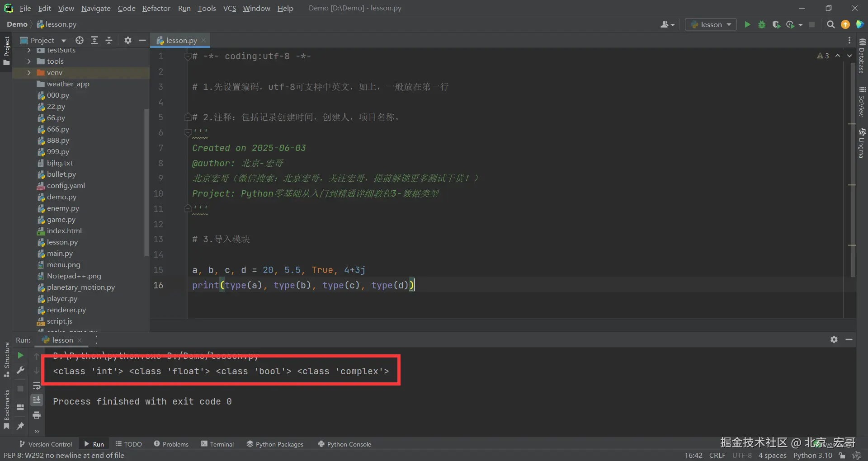Click the 4 spaces indent setting
This screenshot has width=868, height=461.
tap(772, 456)
